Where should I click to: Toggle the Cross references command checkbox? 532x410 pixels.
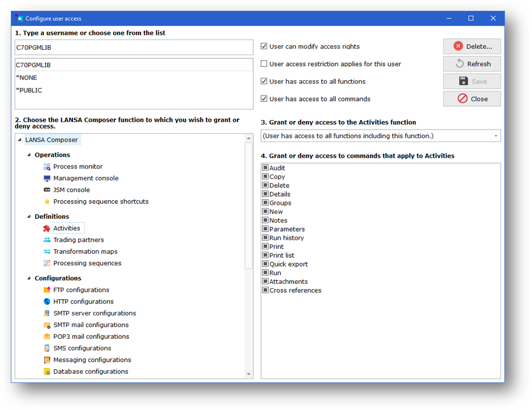click(x=266, y=290)
